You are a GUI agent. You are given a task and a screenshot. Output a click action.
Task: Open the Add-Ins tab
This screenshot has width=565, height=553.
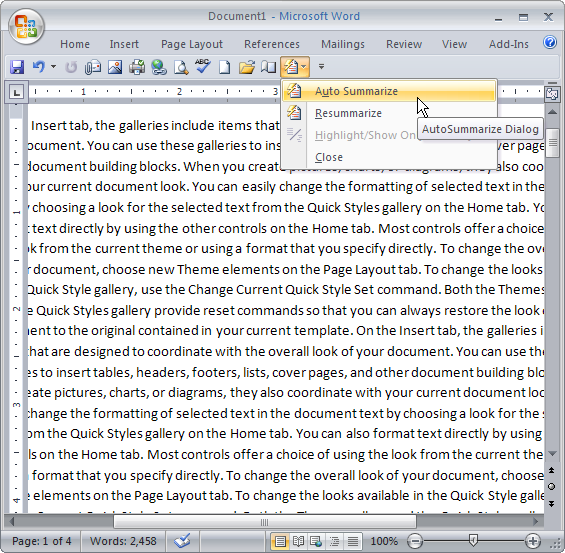pyautogui.click(x=508, y=44)
